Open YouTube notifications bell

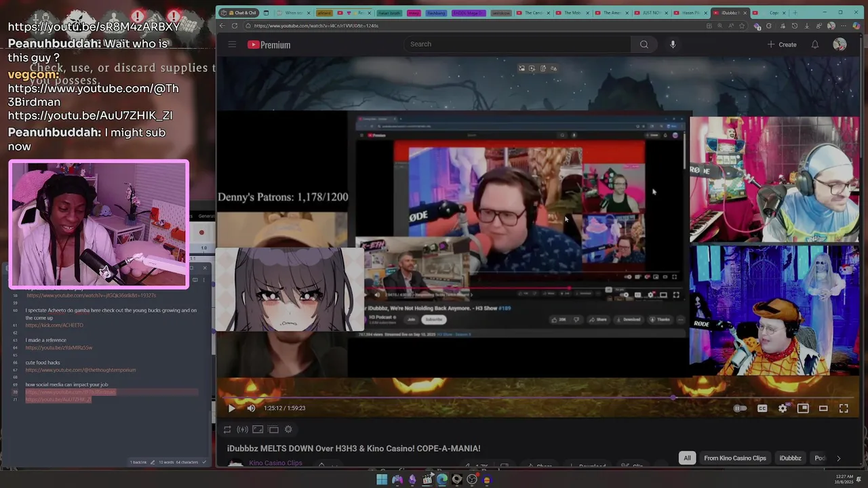point(815,45)
